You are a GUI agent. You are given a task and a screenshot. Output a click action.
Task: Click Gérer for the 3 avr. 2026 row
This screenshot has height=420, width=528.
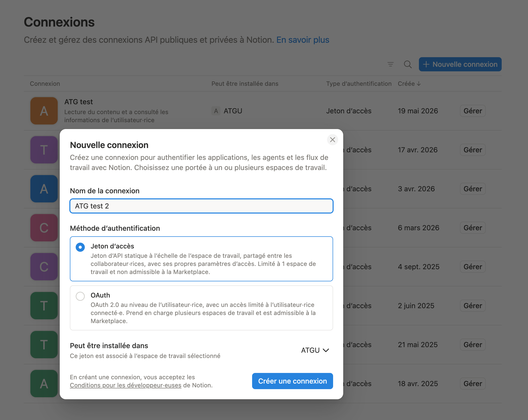pos(473,189)
